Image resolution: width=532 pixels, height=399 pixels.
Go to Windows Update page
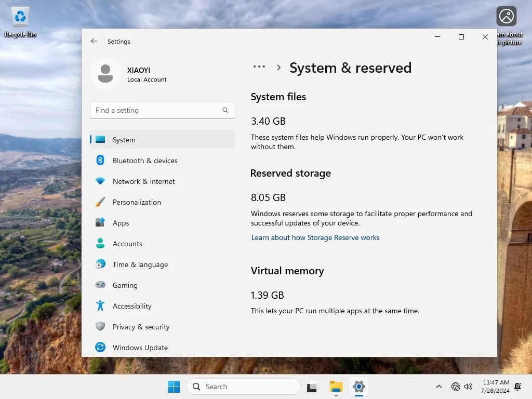[x=163, y=347]
